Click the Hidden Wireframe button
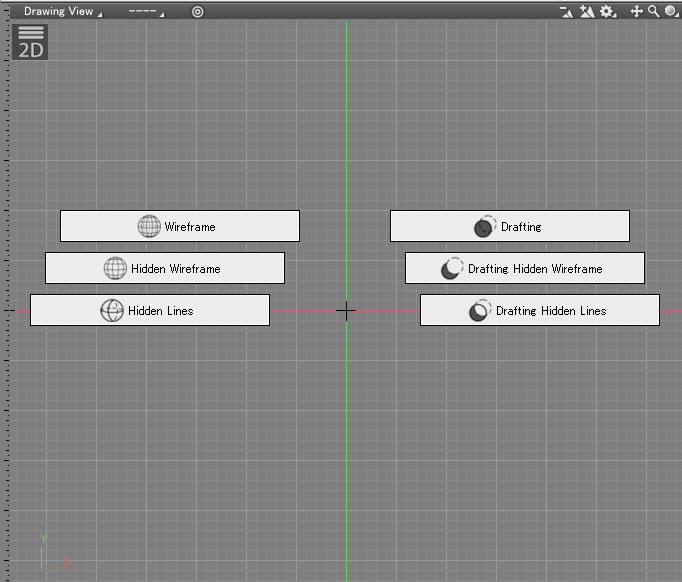The width and height of the screenshot is (682, 582). coord(165,268)
